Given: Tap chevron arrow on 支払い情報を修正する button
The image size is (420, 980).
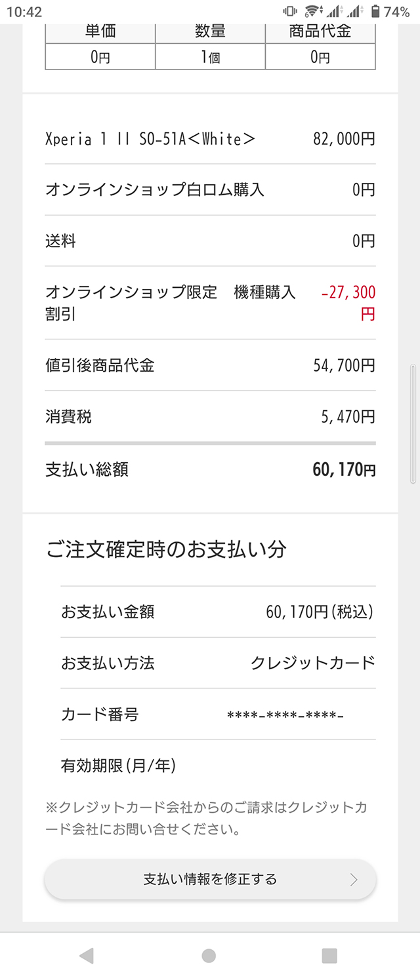Looking at the screenshot, I should (x=354, y=880).
